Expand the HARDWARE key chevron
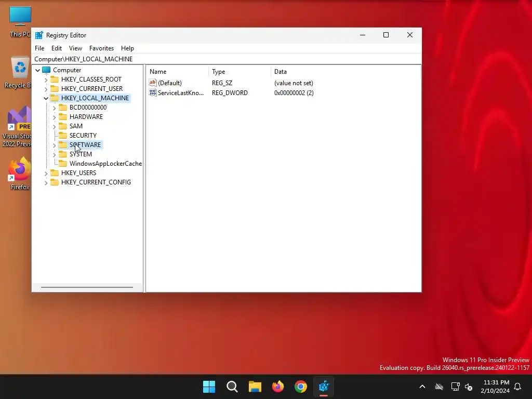The height and width of the screenshot is (399, 532). [x=54, y=117]
